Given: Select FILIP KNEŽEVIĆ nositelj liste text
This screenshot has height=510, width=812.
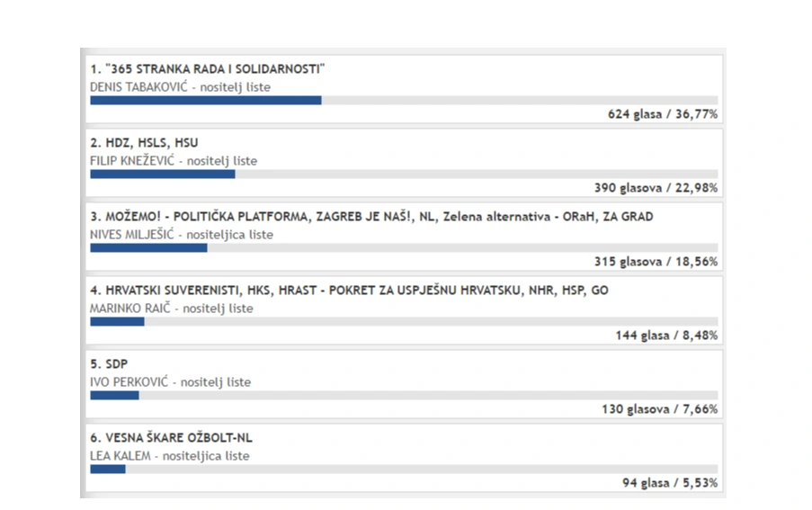Looking at the screenshot, I should tap(174, 161).
